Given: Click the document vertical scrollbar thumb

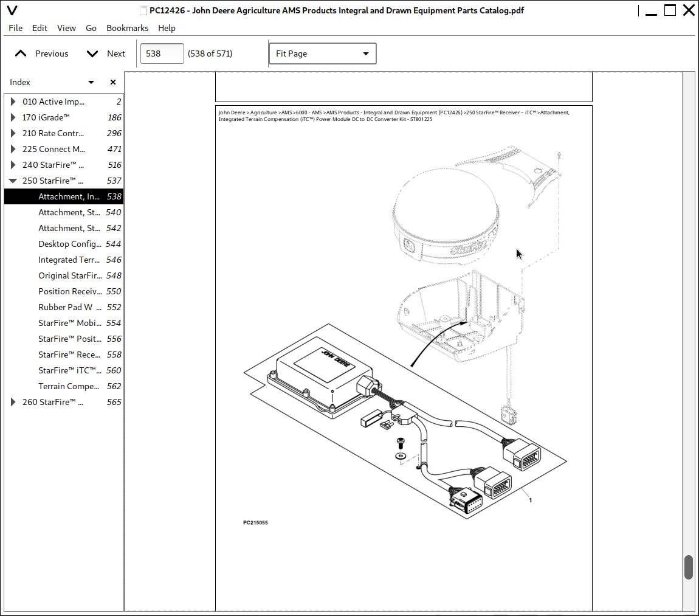Looking at the screenshot, I should 688,567.
